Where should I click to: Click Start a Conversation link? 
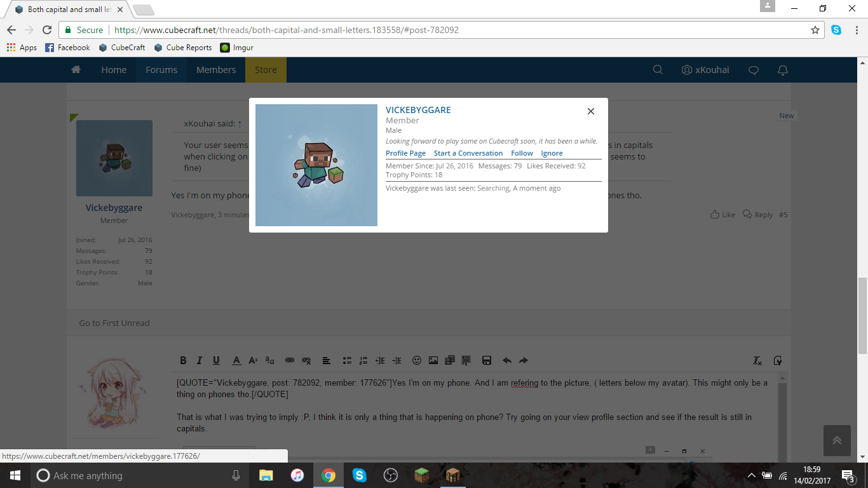468,153
